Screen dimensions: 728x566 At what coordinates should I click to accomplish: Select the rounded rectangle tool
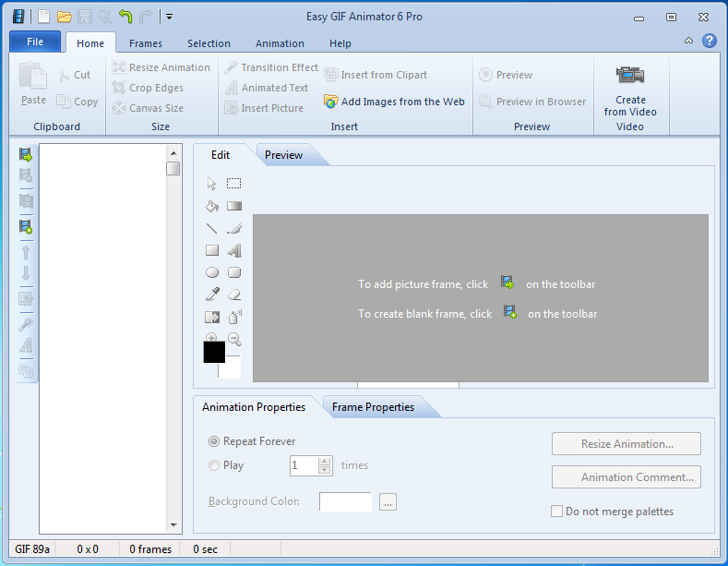[234, 272]
